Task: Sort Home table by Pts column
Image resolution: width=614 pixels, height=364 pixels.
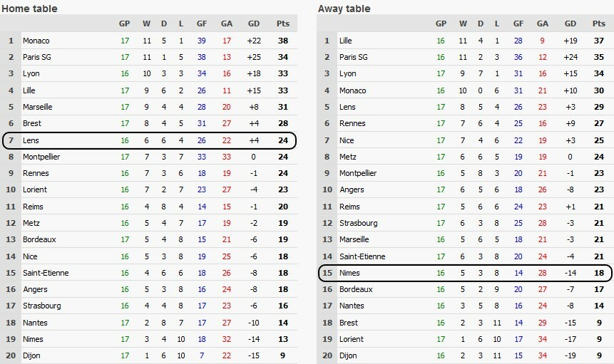Action: tap(284, 24)
